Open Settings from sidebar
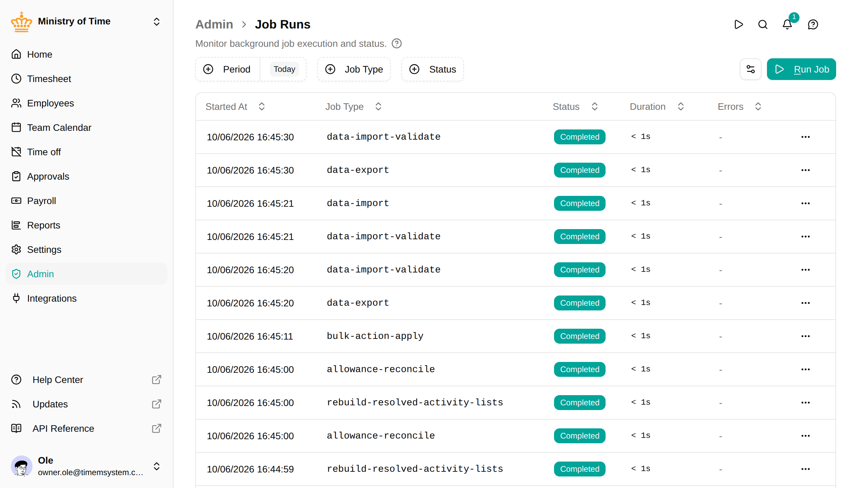Screen dimensions: 868x488 86,249
